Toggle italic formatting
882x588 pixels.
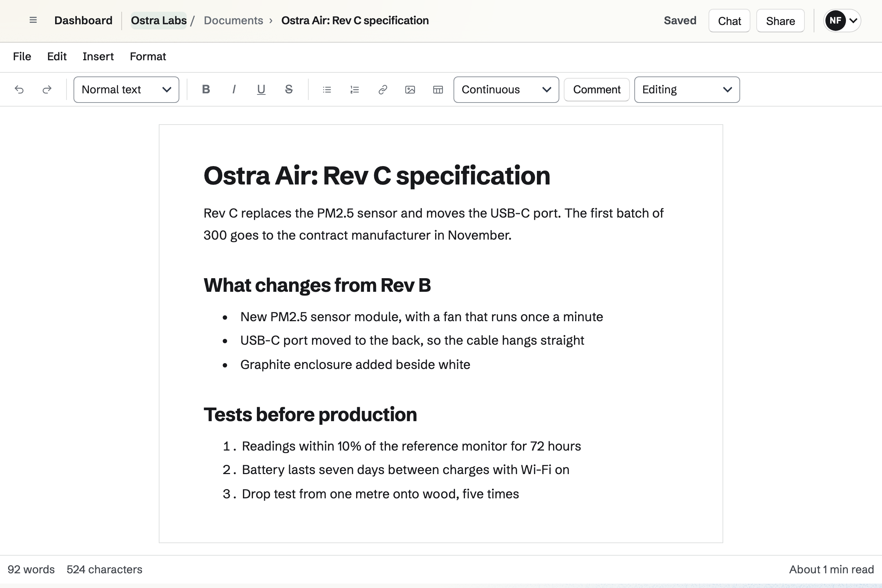tap(234, 90)
